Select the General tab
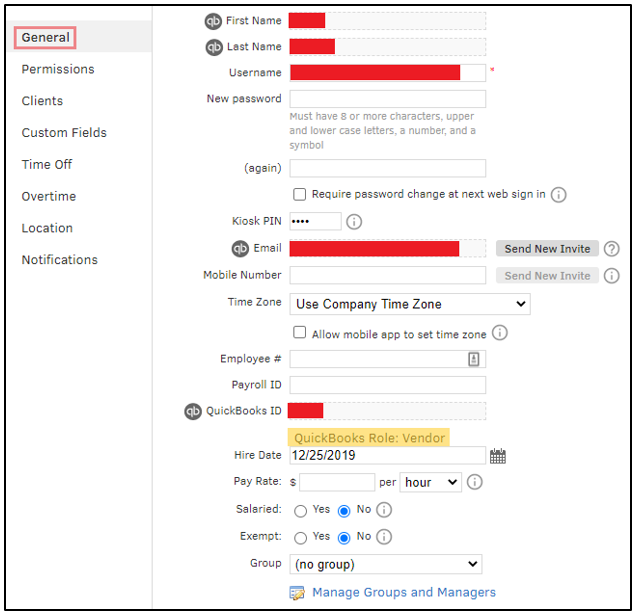636x615 pixels. [x=45, y=38]
